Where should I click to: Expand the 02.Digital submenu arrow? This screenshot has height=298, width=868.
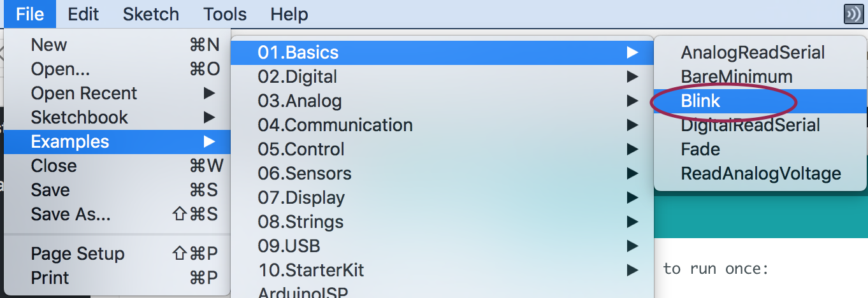coord(632,77)
